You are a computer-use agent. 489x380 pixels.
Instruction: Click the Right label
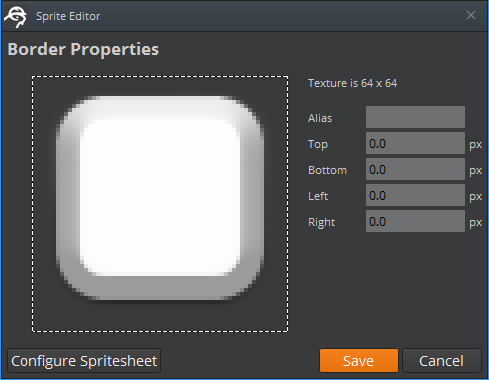pos(321,222)
